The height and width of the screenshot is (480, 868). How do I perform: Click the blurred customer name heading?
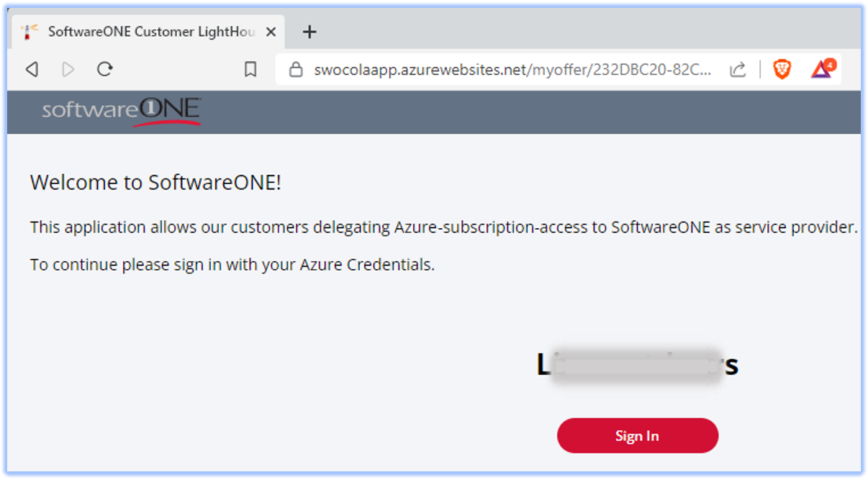(637, 365)
